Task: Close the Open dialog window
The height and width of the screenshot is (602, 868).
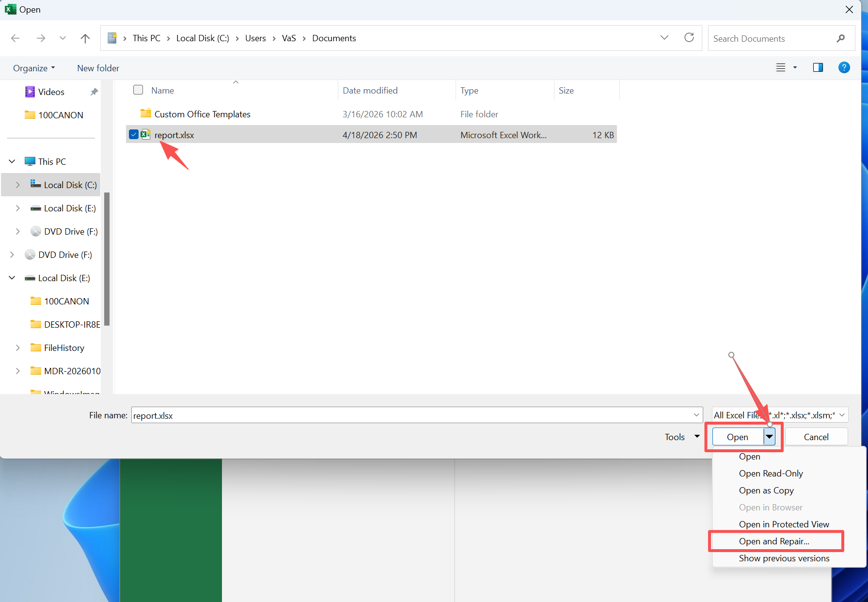Action: click(849, 10)
